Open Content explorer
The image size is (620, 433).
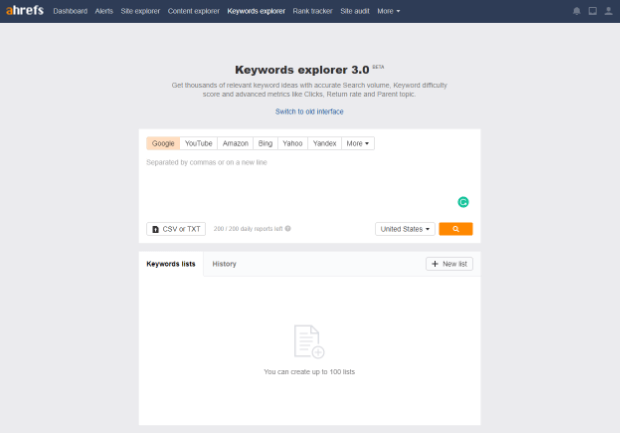194,11
